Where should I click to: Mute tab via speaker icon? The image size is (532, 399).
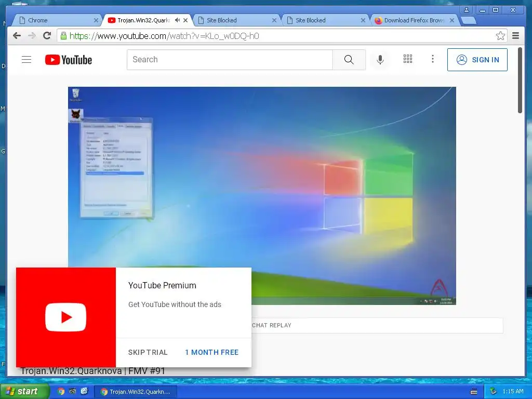177,20
